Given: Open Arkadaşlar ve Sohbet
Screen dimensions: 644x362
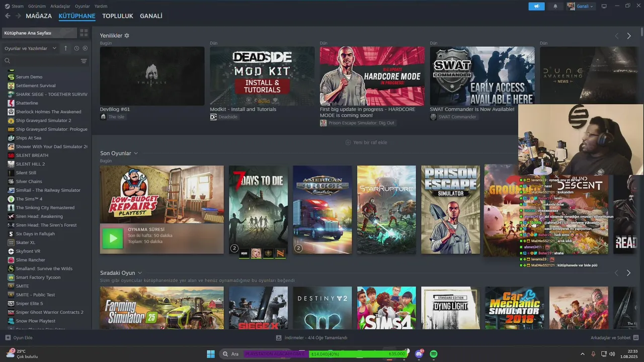Looking at the screenshot, I should click(x=615, y=338).
